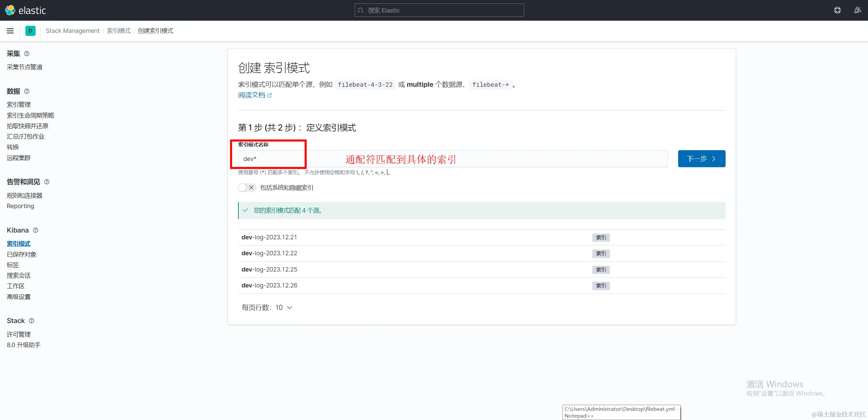Select 已保存对象 in the sidebar
Screen dimensions: 868x420
coord(21,254)
